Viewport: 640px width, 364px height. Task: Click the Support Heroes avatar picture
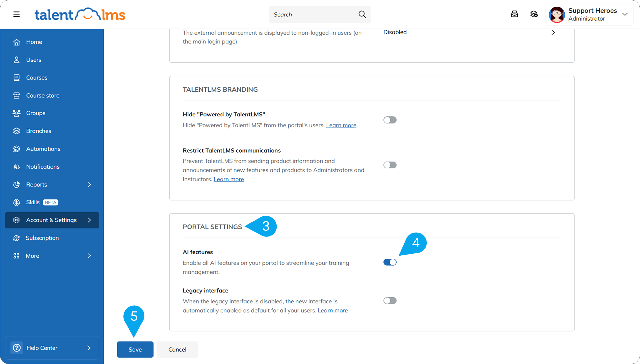tap(557, 14)
